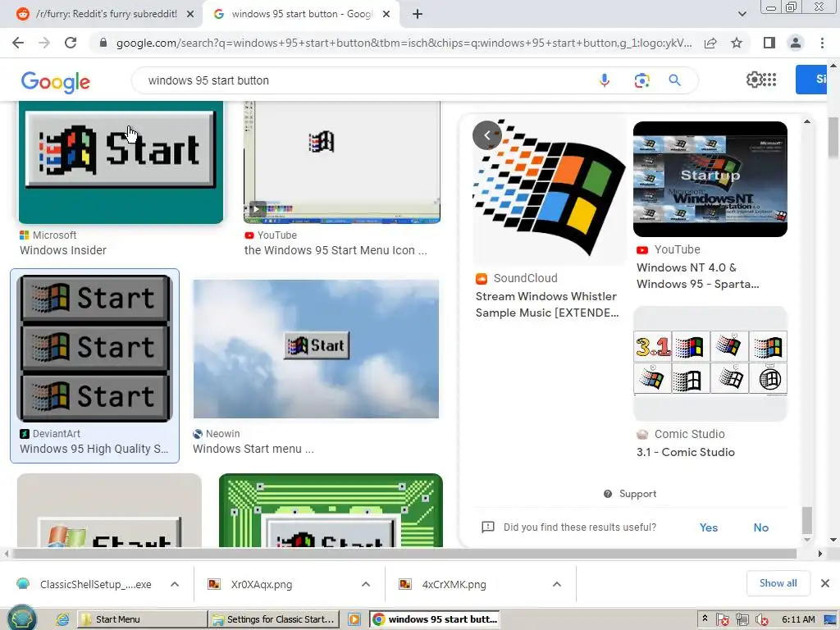Switch to the Start Menu folder window
Viewport: 840px width, 630px height.
[x=142, y=619]
